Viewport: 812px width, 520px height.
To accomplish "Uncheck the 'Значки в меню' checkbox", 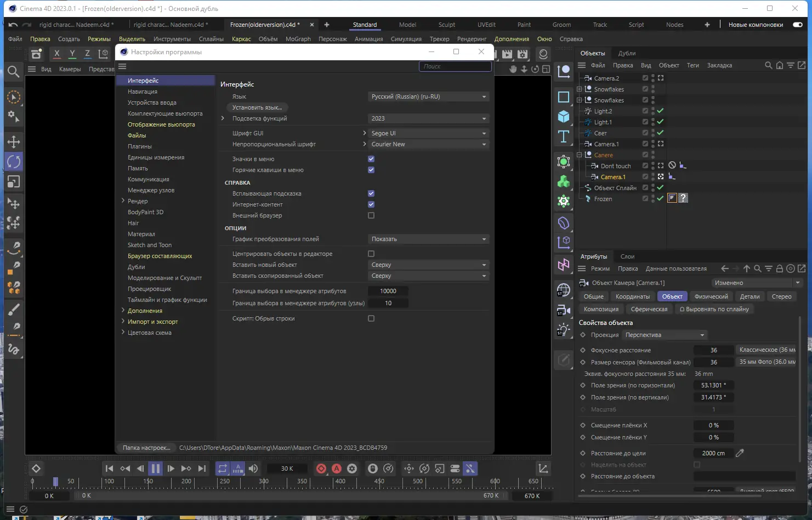I will click(371, 159).
